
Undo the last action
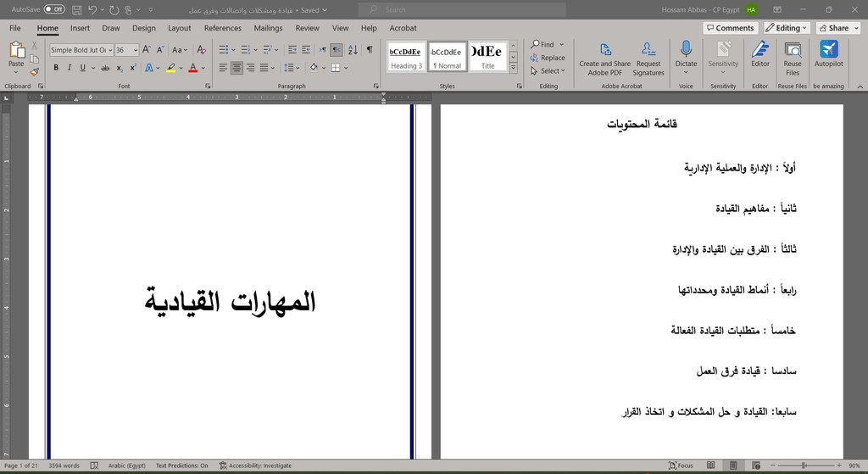(92, 10)
